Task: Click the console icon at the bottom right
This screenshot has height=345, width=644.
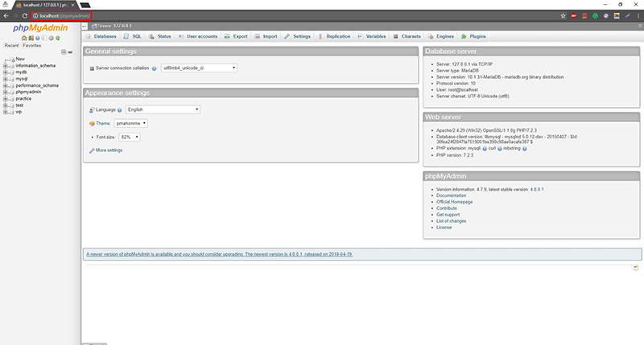Action: (636, 268)
